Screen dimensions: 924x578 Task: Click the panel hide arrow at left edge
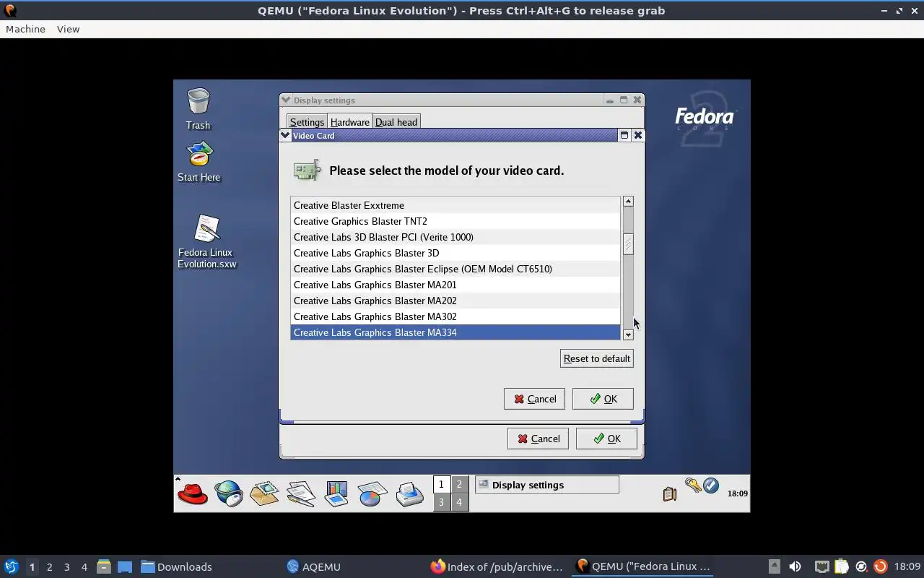coord(178,478)
